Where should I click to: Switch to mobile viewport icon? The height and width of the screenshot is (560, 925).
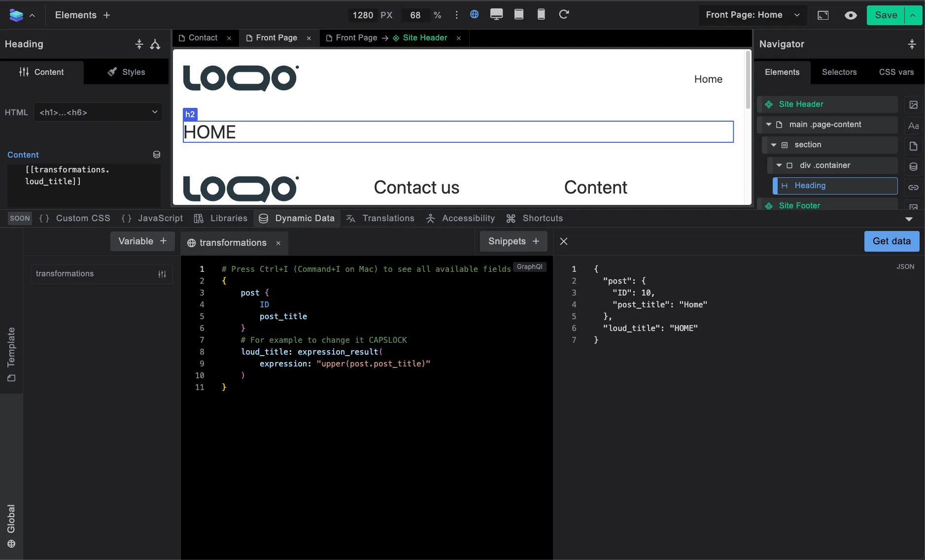tap(541, 15)
